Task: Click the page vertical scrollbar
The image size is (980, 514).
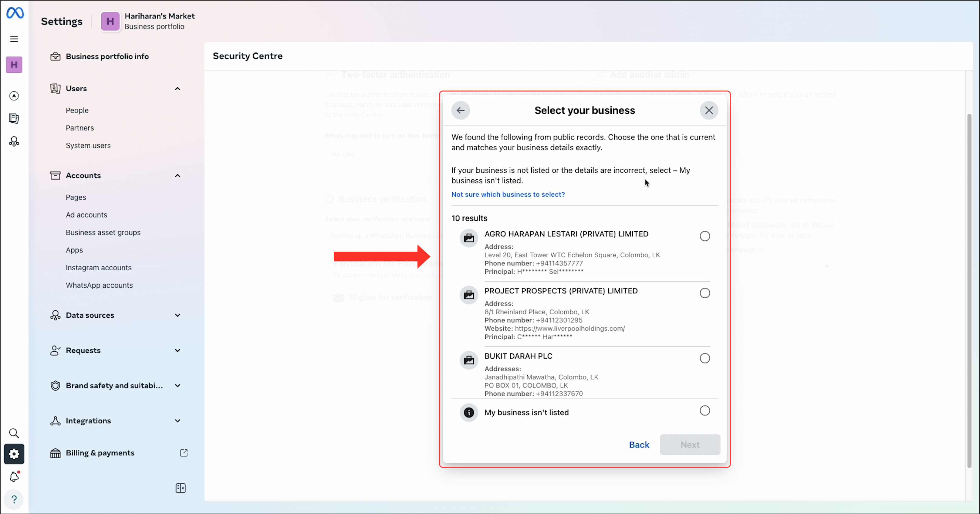Action: [969, 291]
